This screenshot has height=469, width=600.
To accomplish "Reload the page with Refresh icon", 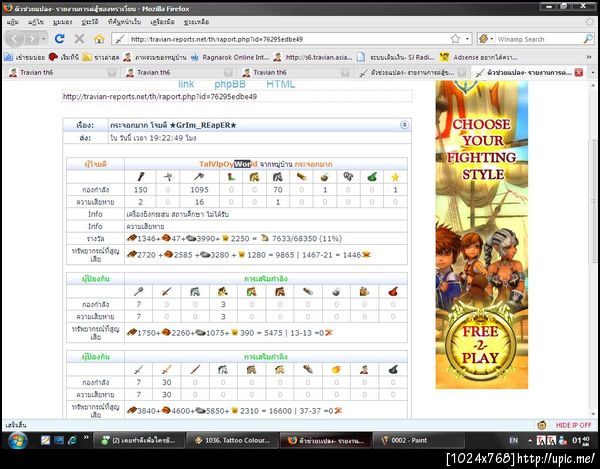I will [x=59, y=39].
